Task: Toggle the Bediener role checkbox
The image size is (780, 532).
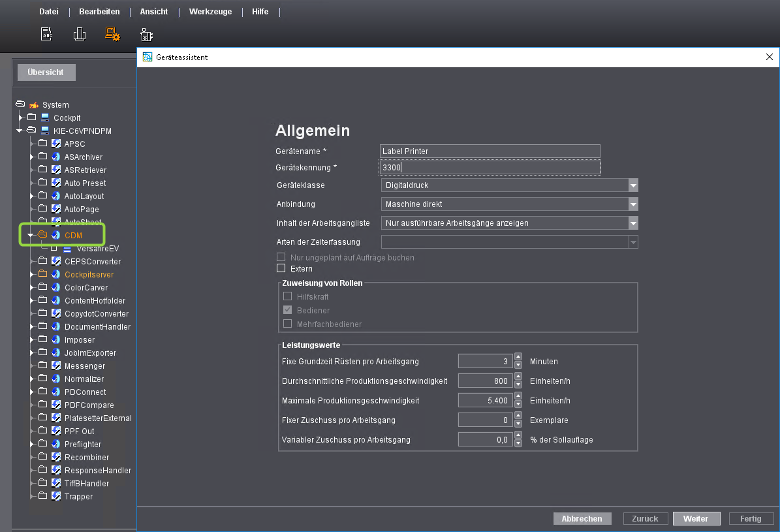Action: 288,310
